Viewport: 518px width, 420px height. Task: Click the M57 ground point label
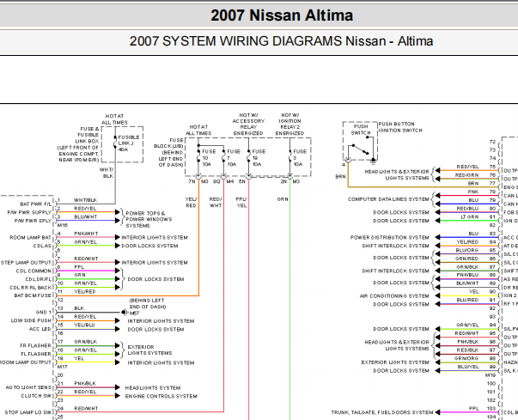point(135,313)
